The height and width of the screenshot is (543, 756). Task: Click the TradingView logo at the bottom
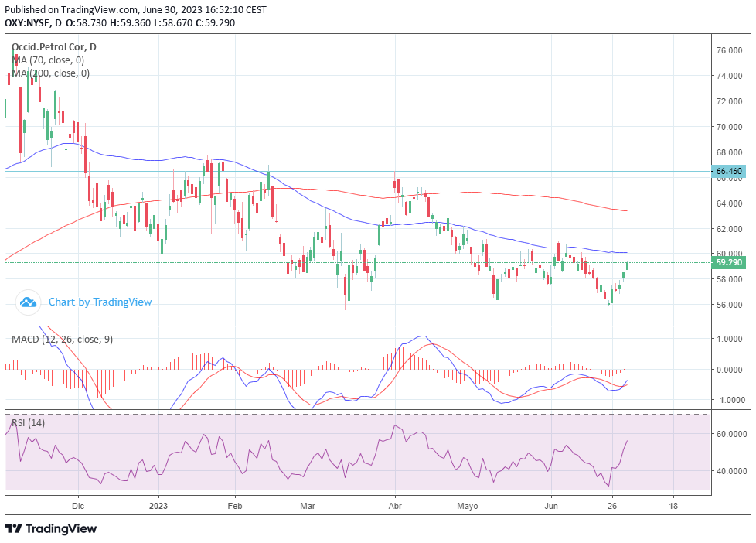coord(50,528)
